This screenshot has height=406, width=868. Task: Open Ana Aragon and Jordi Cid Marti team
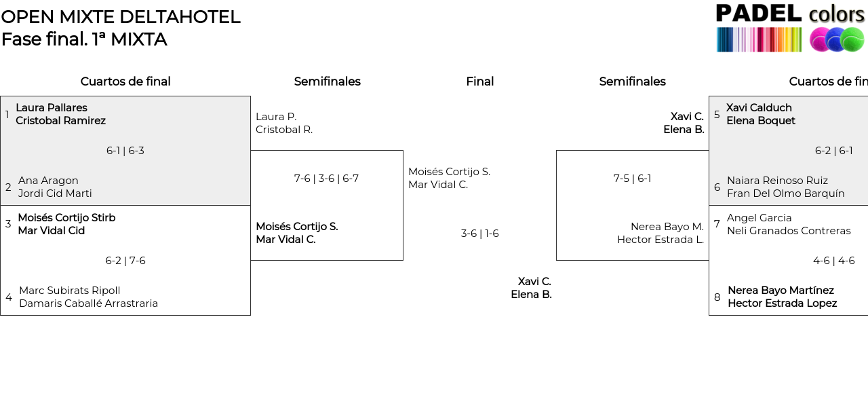[x=55, y=187]
